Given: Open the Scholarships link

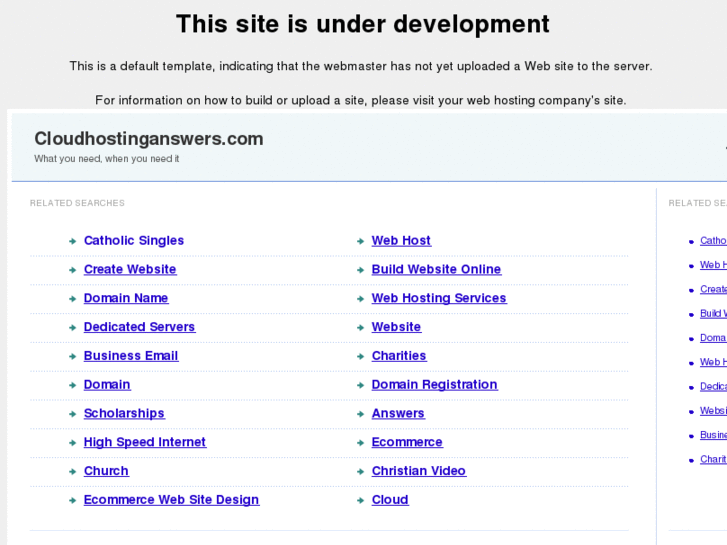Looking at the screenshot, I should pos(124,413).
